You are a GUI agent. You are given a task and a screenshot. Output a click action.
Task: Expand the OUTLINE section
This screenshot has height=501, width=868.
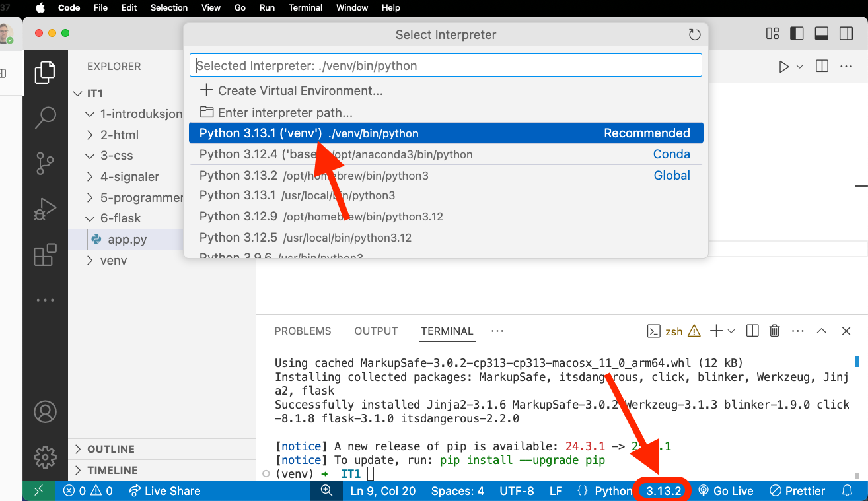(x=110, y=449)
